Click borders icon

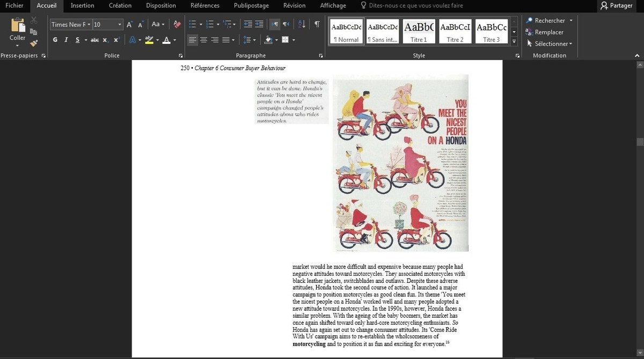285,40
